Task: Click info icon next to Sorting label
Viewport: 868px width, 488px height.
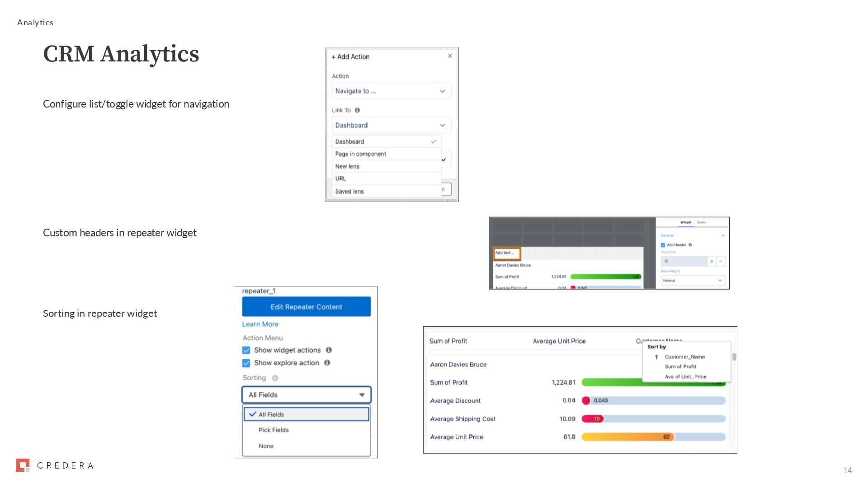Action: [x=275, y=378]
